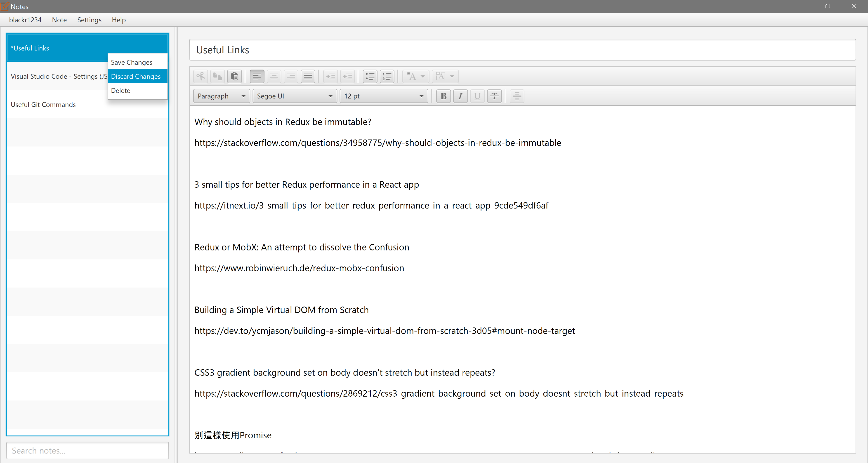Close the Notes window

[x=854, y=6]
